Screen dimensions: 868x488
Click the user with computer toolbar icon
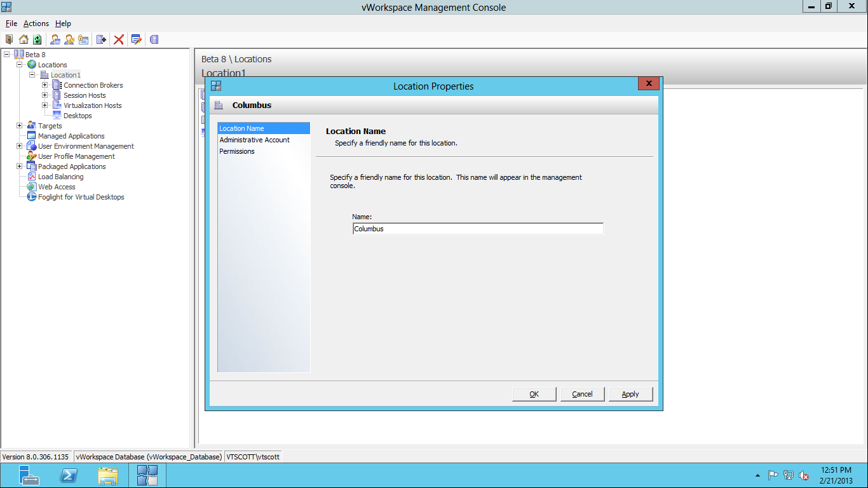(55, 39)
